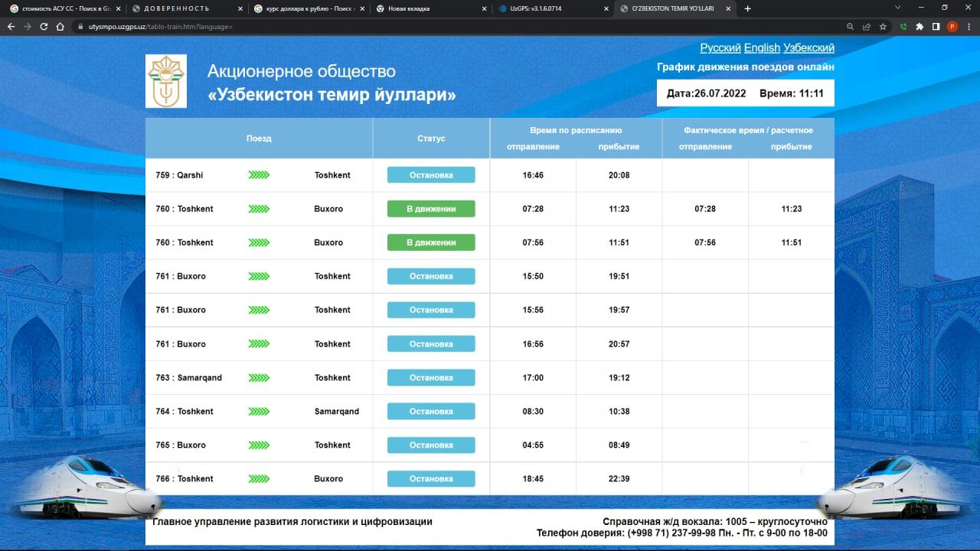Click the browser back arrow
The width and height of the screenshot is (980, 551).
click(x=11, y=26)
